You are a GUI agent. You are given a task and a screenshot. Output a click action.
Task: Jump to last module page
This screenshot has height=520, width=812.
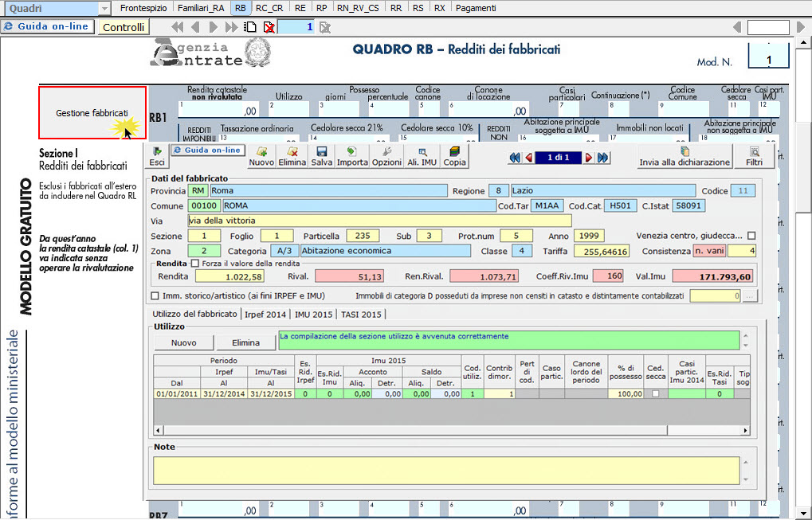231,27
